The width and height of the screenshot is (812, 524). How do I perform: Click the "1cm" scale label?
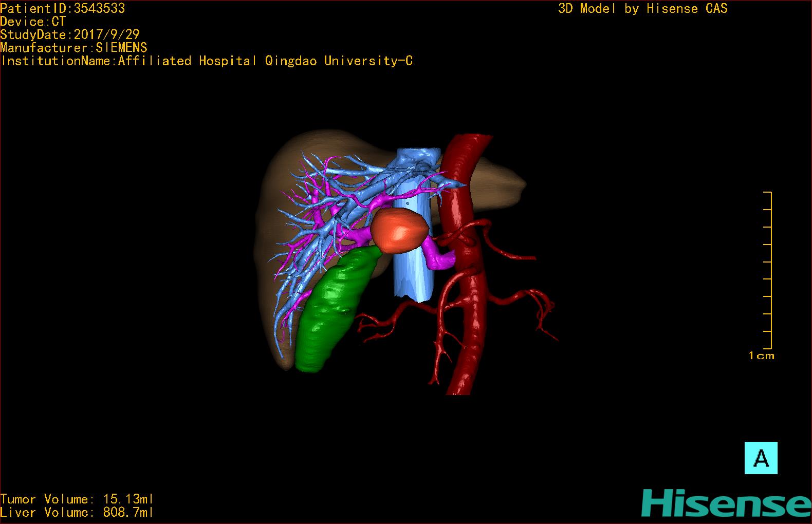(761, 355)
